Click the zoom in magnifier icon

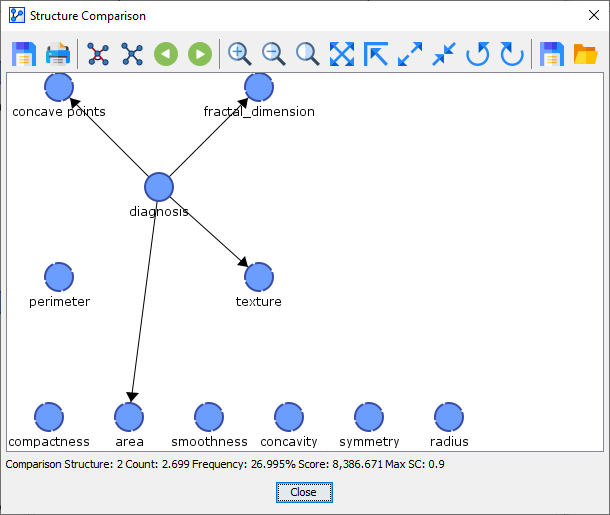point(239,54)
